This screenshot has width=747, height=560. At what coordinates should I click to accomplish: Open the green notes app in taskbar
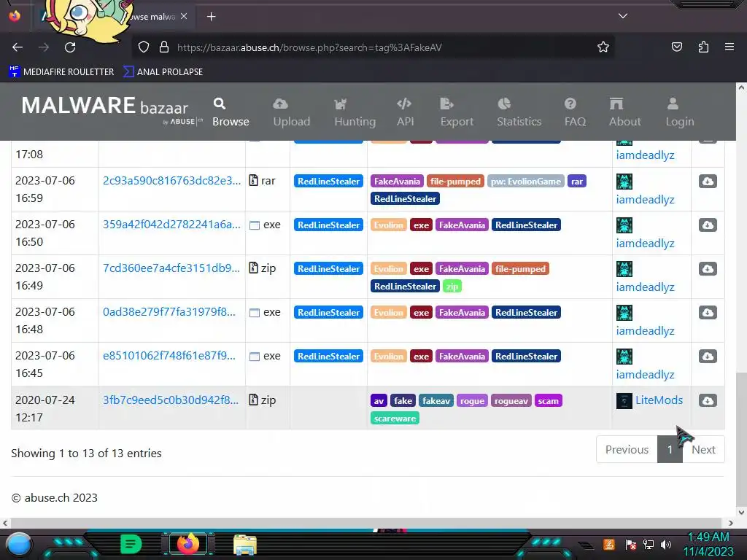click(131, 544)
